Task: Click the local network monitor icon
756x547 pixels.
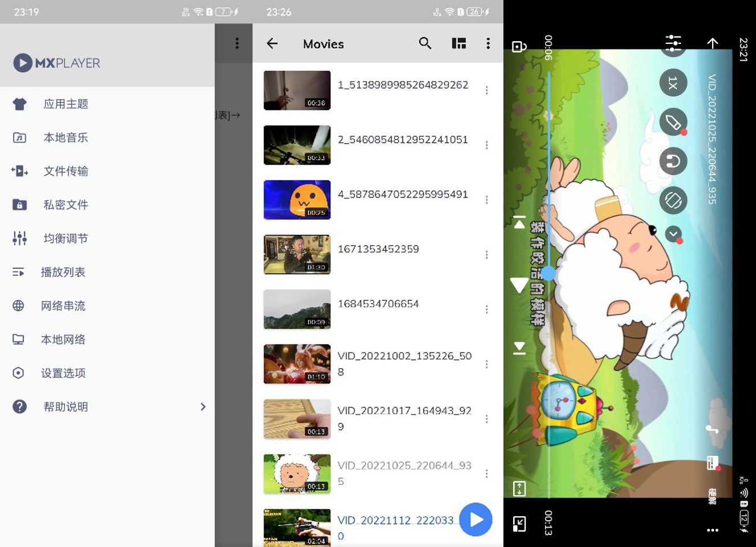Action: click(x=18, y=340)
